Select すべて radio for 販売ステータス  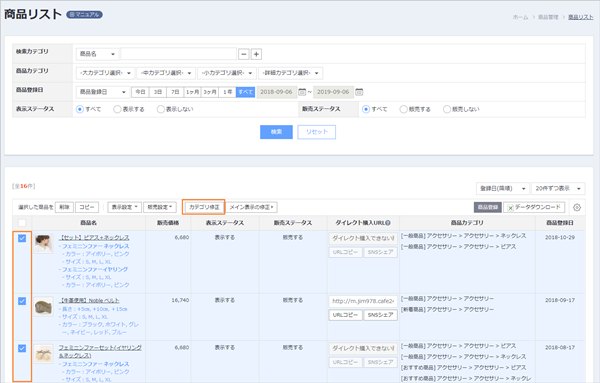click(366, 109)
